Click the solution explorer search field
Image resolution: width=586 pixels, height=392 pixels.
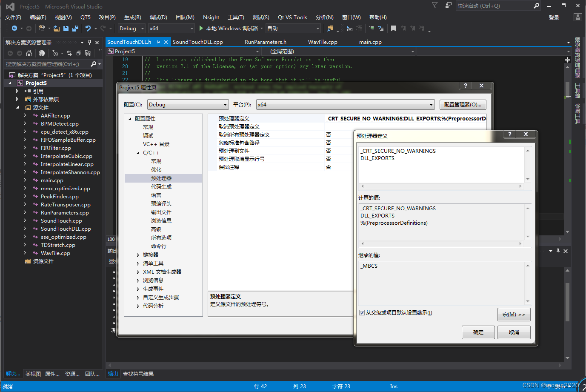coord(47,64)
